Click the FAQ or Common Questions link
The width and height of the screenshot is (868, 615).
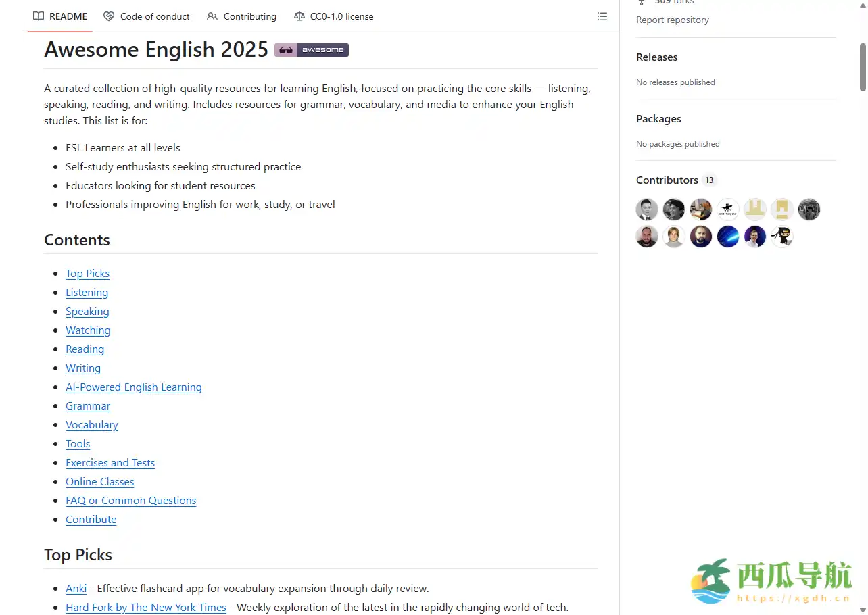coord(130,500)
